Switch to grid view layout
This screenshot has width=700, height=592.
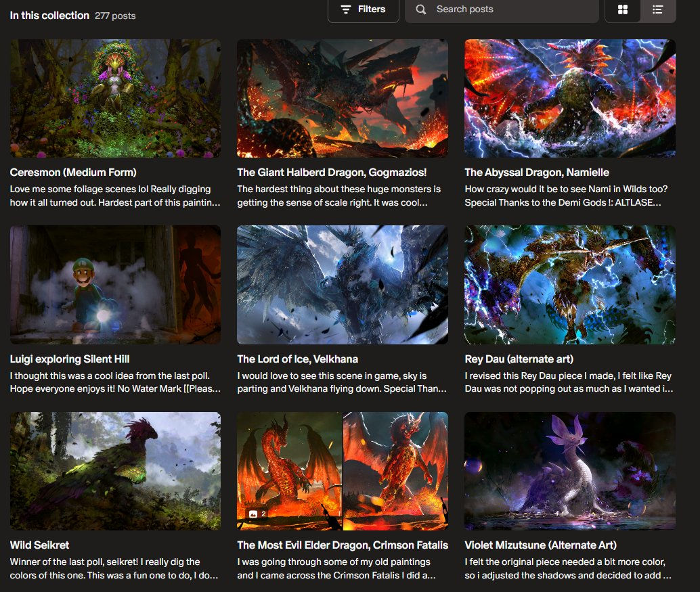[x=623, y=9]
